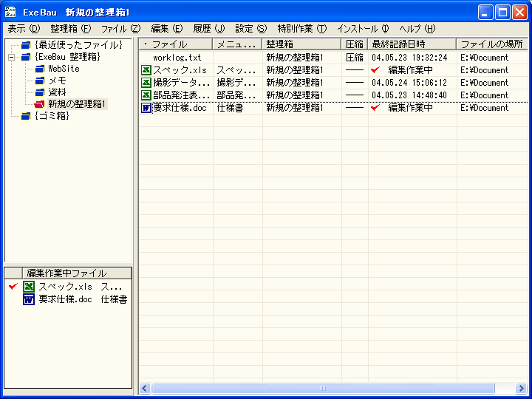Screen dimensions: 532x399
Task: Open the 設定 (S) menu
Action: coord(251,29)
